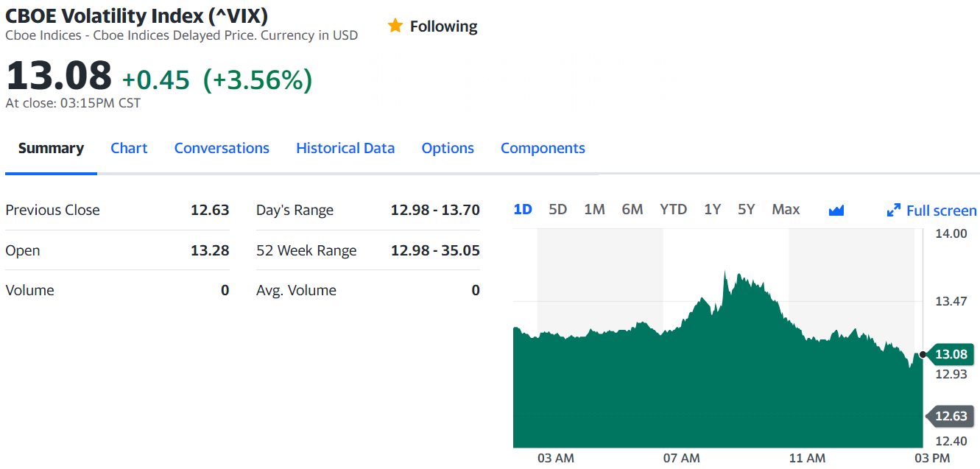
Task: Click the Volume row label
Action: point(29,290)
